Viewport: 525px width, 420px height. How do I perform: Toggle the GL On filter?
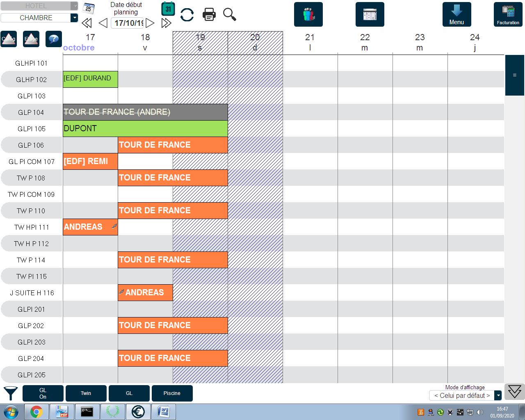coord(43,393)
